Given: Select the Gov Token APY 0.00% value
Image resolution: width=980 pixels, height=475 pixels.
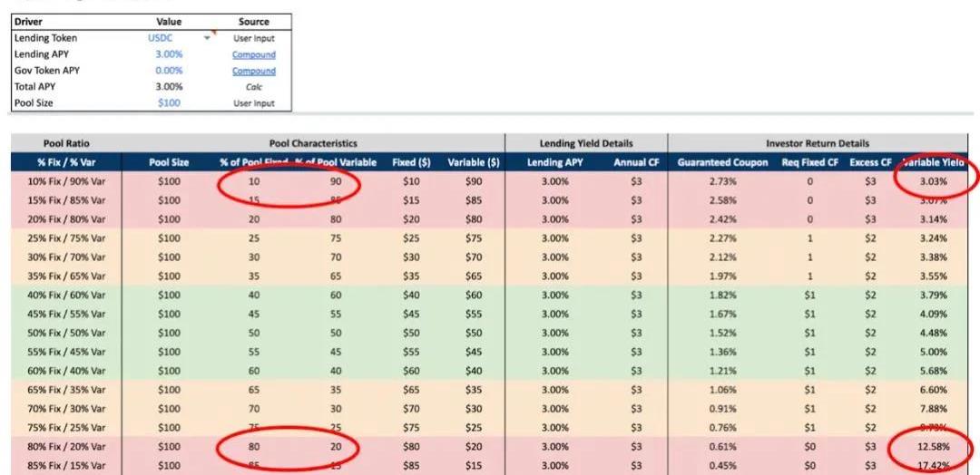Looking at the screenshot, I should [x=169, y=71].
